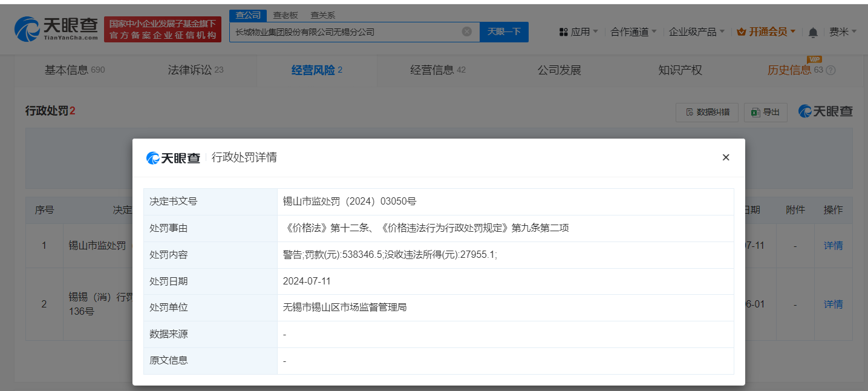Click the TianYanCha watermark logo near export button

(x=825, y=112)
